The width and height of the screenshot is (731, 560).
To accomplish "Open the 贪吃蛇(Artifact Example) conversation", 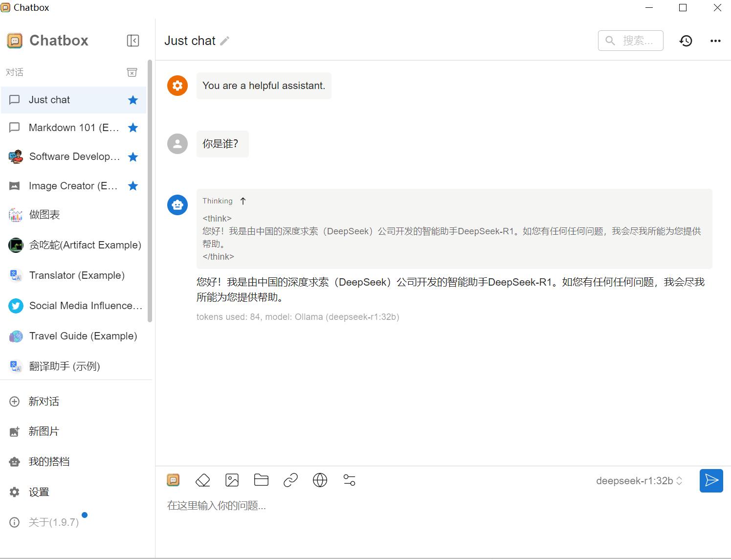I will [x=74, y=245].
